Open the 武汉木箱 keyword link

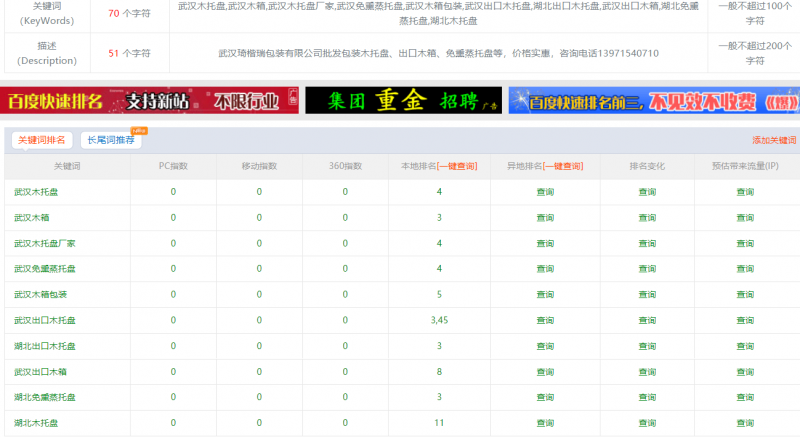click(32, 217)
